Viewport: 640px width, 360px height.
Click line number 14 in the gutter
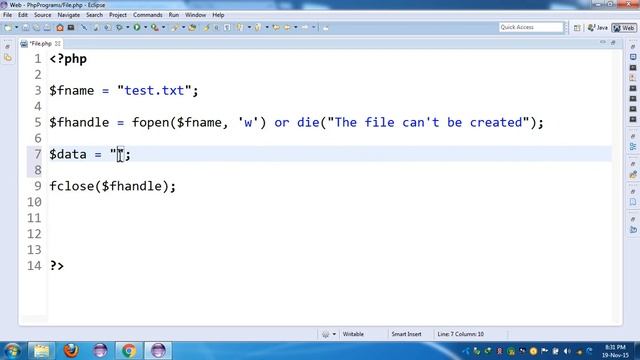click(34, 266)
